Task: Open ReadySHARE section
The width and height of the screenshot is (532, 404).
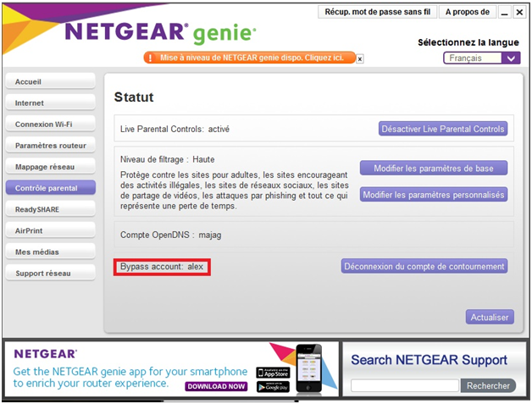Action: click(51, 209)
